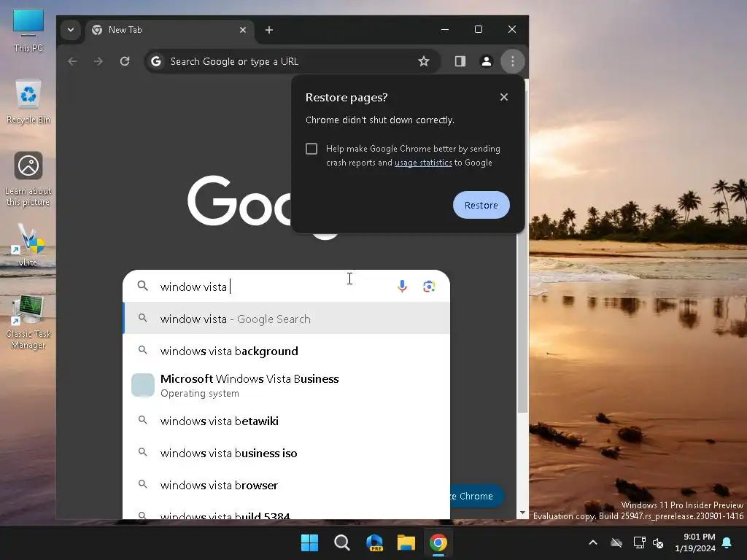
Task: Choose 'windows vista betawiki' suggestion
Action: pyautogui.click(x=286, y=421)
